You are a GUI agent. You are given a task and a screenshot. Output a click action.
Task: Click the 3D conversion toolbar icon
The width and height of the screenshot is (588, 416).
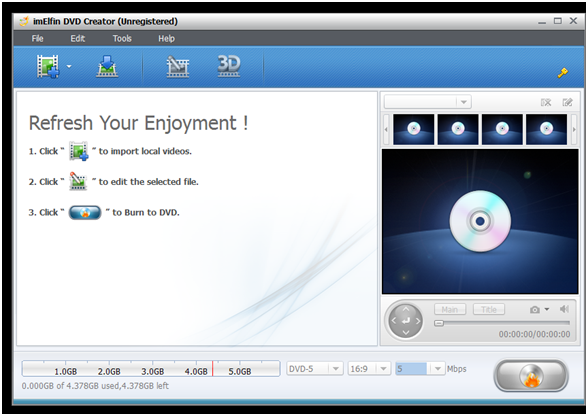[229, 66]
